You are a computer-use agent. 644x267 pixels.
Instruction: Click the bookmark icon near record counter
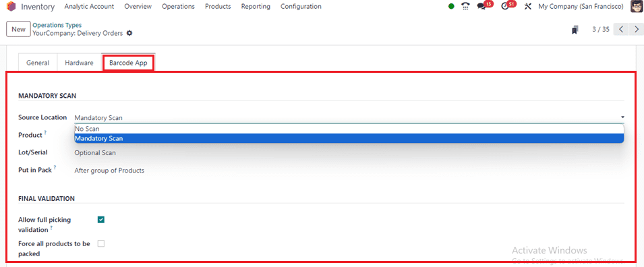575,30
